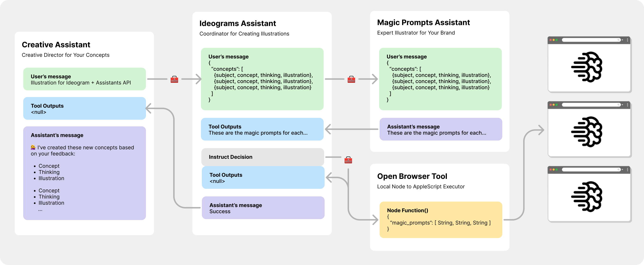Click the toolbox icon pointing to Magic Prompts Assistant
Screen dimensions: 644x265
pos(351,79)
